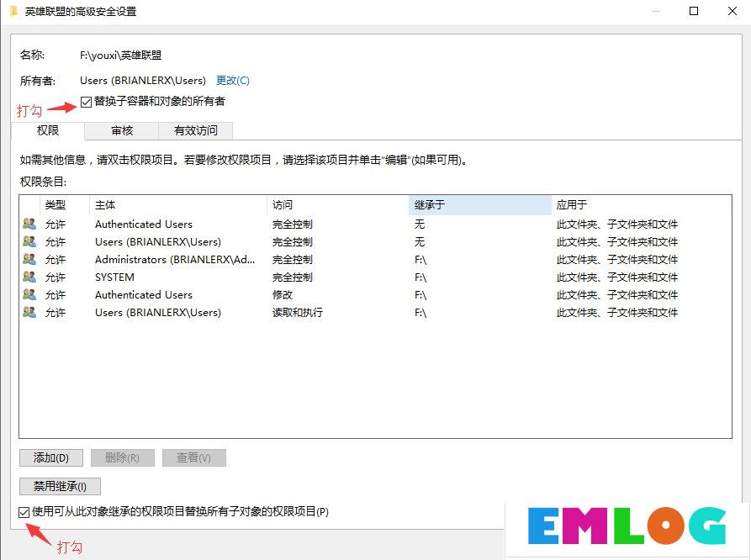The image size is (751, 560).
Task: Click the 禁用继承(I) button
Action: [60, 486]
